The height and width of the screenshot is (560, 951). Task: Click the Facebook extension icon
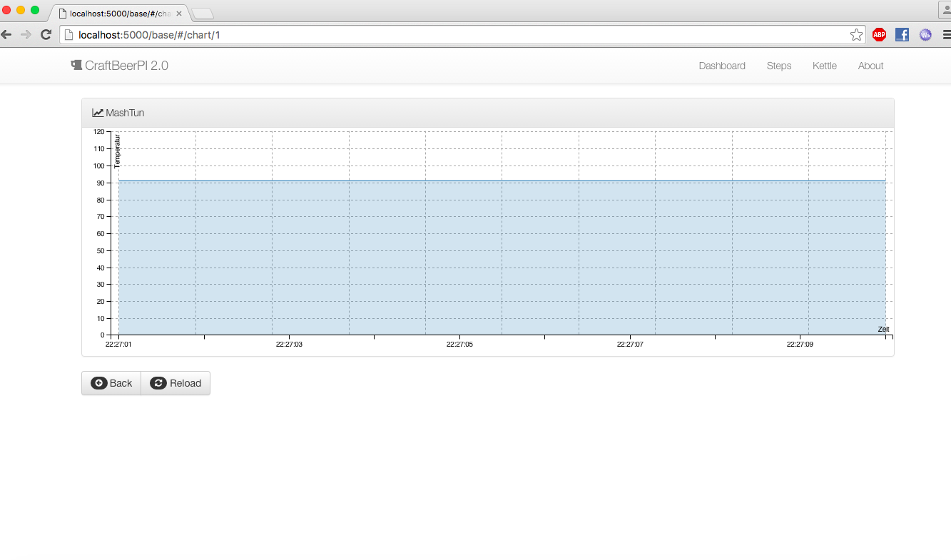click(x=902, y=35)
